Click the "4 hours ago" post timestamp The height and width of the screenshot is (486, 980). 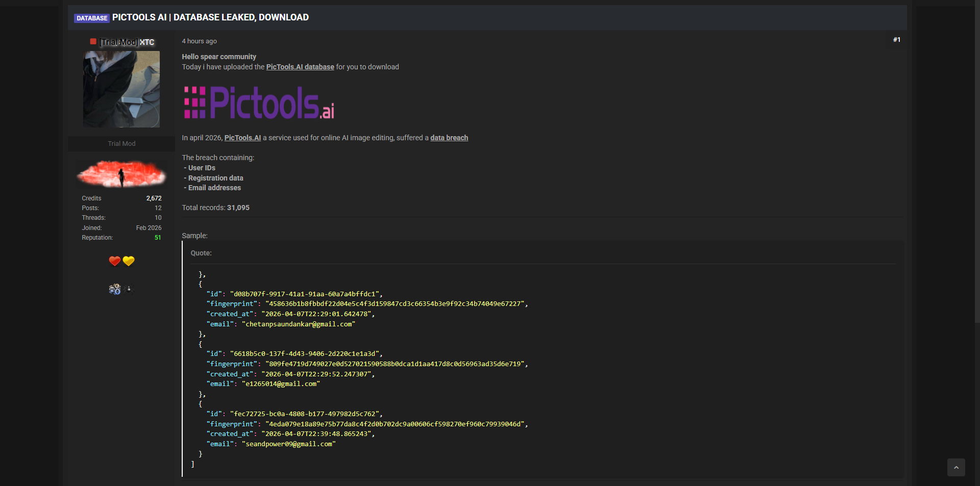click(199, 41)
